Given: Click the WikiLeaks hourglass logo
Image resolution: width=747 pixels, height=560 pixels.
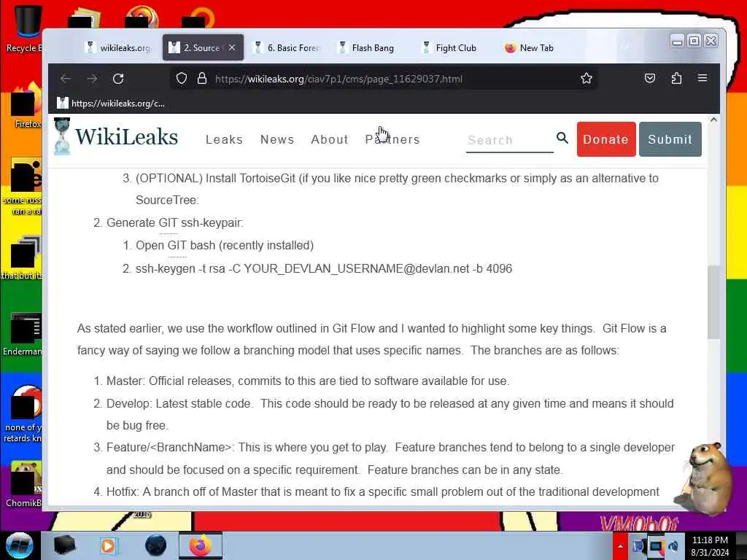Looking at the screenshot, I should click(62, 136).
